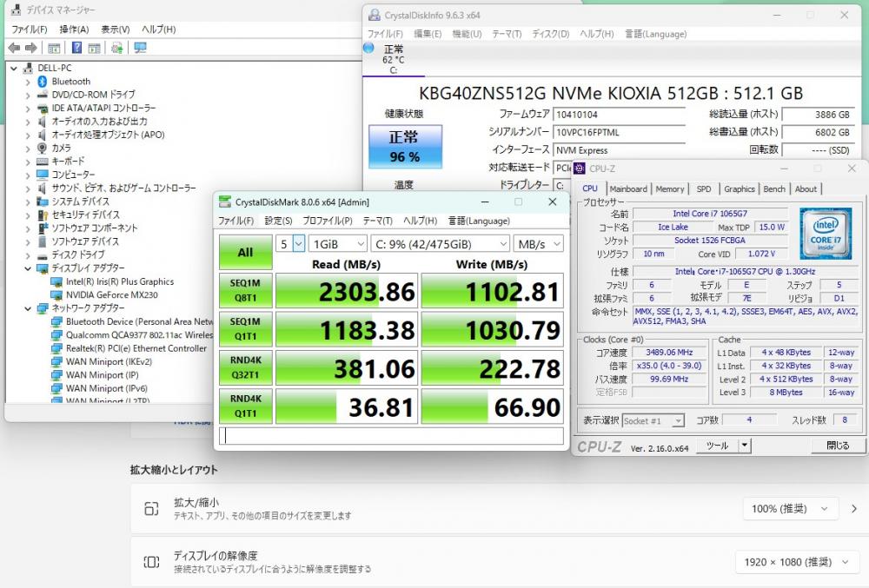The width and height of the screenshot is (869, 588).
Task: Switch to the Memory tab in CPU-Z
Action: pyautogui.click(x=669, y=188)
